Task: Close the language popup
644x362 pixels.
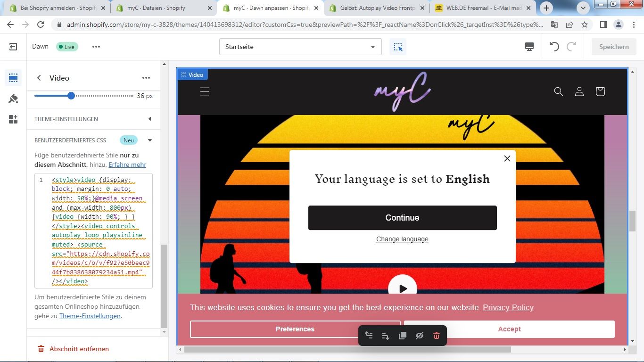Action: click(x=507, y=158)
